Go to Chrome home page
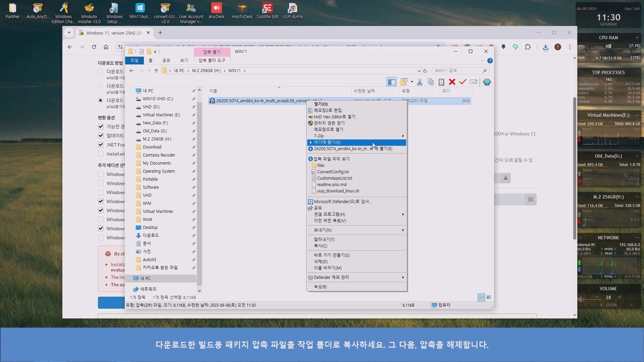Screen dimensions: 644x362 (x=106, y=47)
